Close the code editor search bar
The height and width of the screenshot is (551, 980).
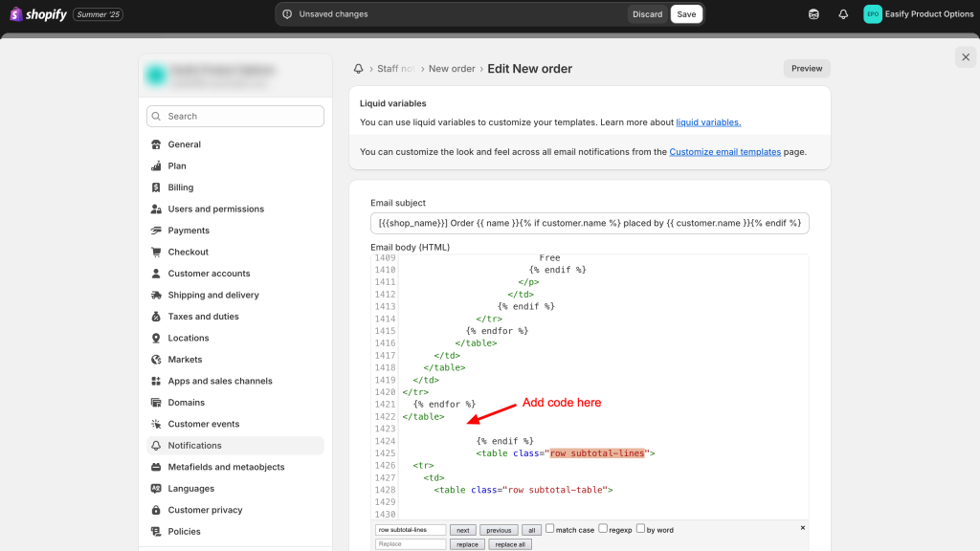[803, 528]
